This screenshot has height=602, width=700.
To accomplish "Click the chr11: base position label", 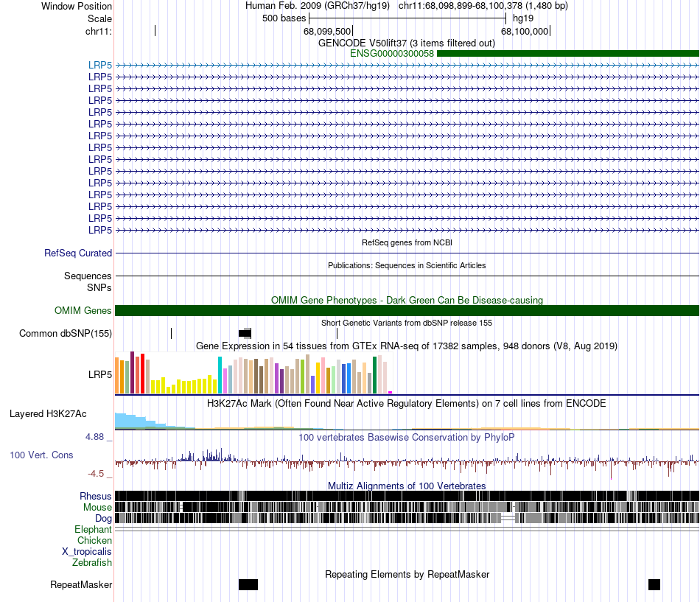I will pos(99,31).
